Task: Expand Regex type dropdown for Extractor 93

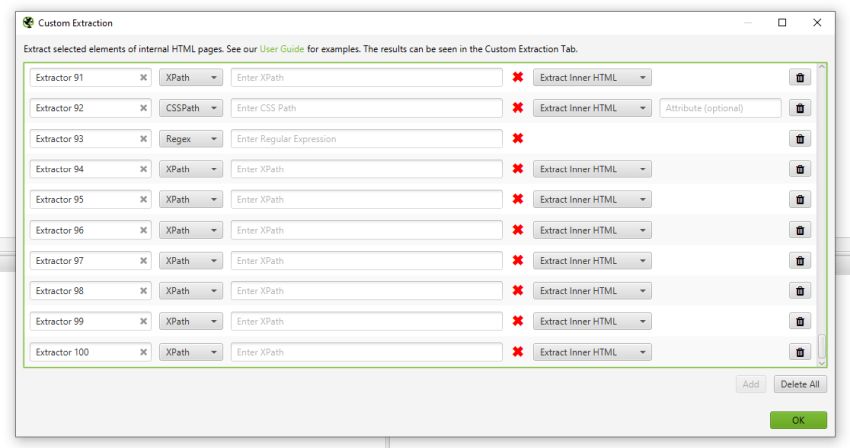Action: 191,139
